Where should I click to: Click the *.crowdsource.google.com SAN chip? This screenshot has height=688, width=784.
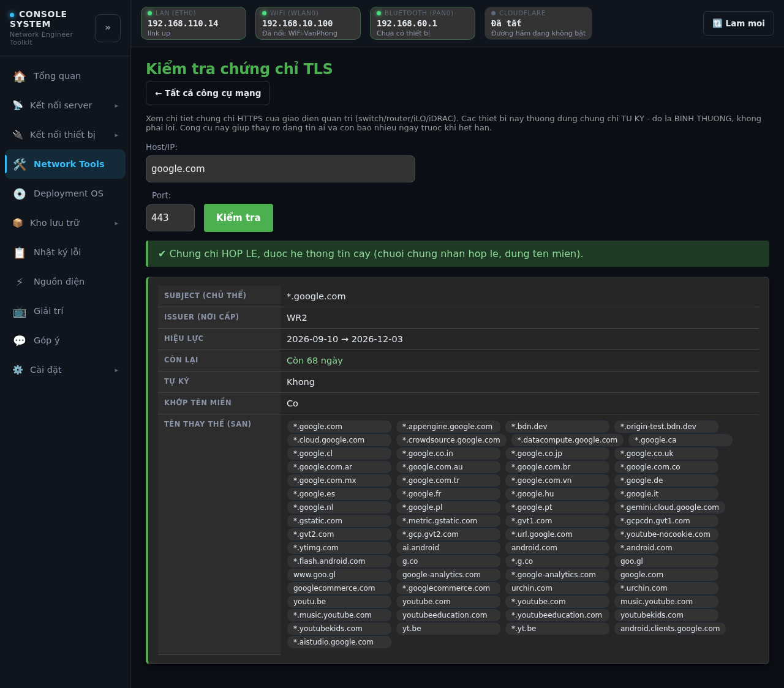(451, 440)
